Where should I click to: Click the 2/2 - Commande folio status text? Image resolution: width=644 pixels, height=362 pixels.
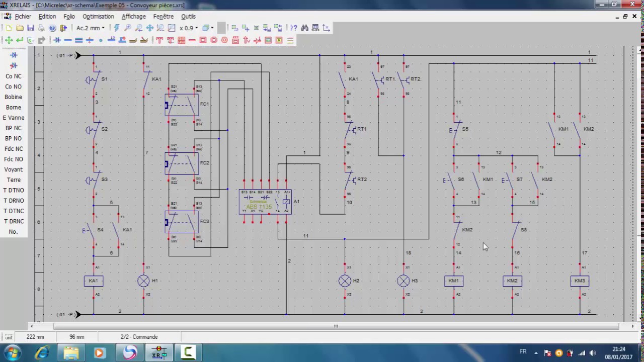coord(139,337)
